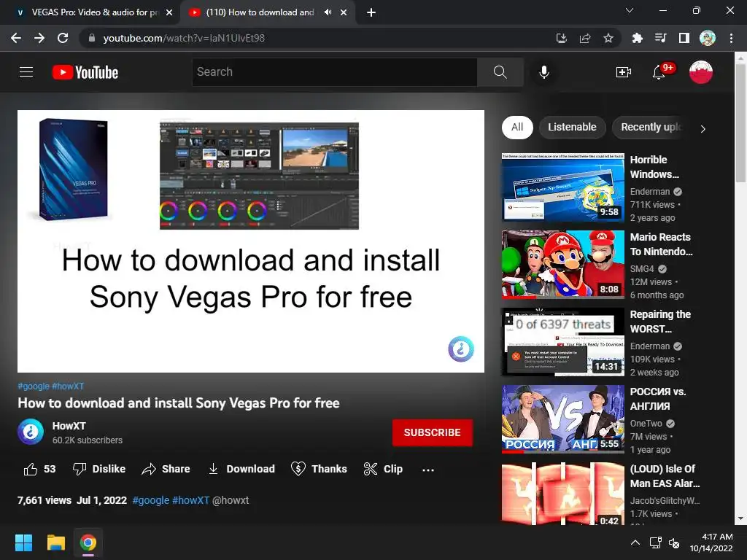Open more actions ellipsis under video
The height and width of the screenshot is (560, 747).
coord(427,470)
